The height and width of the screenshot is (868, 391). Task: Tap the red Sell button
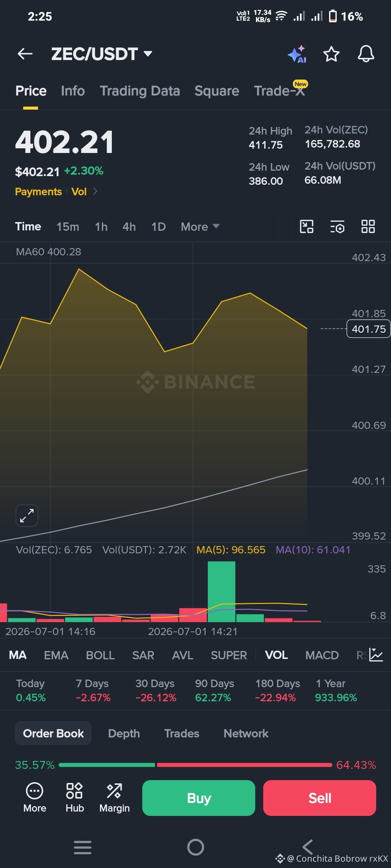tap(320, 798)
